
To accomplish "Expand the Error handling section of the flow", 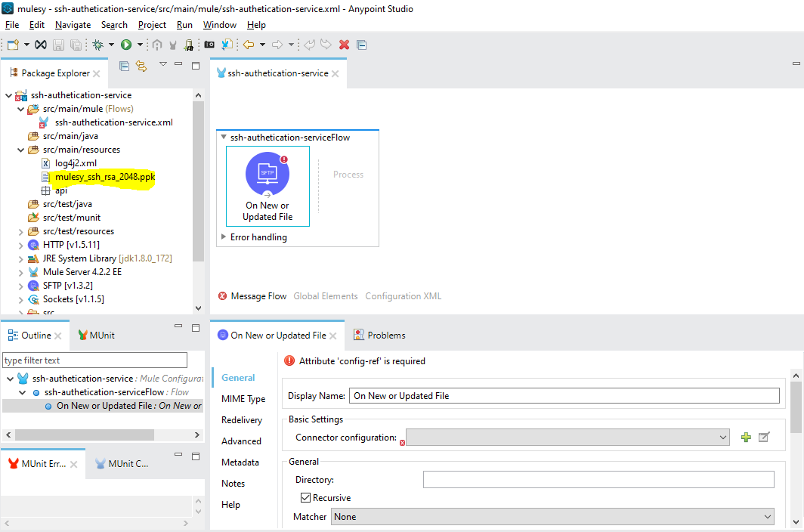I will (x=224, y=237).
